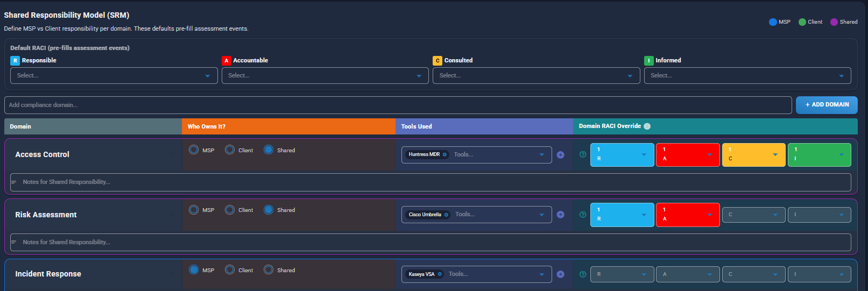
Task: Click the green I Informed badge icon
Action: [649, 61]
